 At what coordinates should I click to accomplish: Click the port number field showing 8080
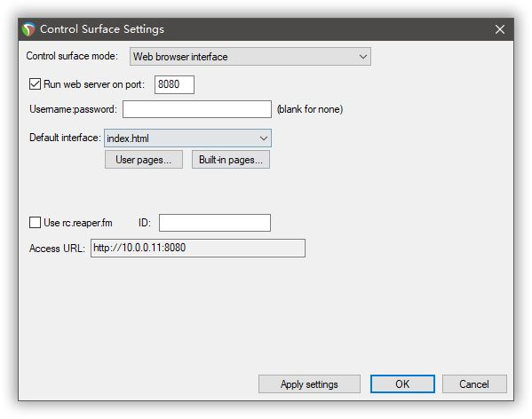tap(174, 84)
